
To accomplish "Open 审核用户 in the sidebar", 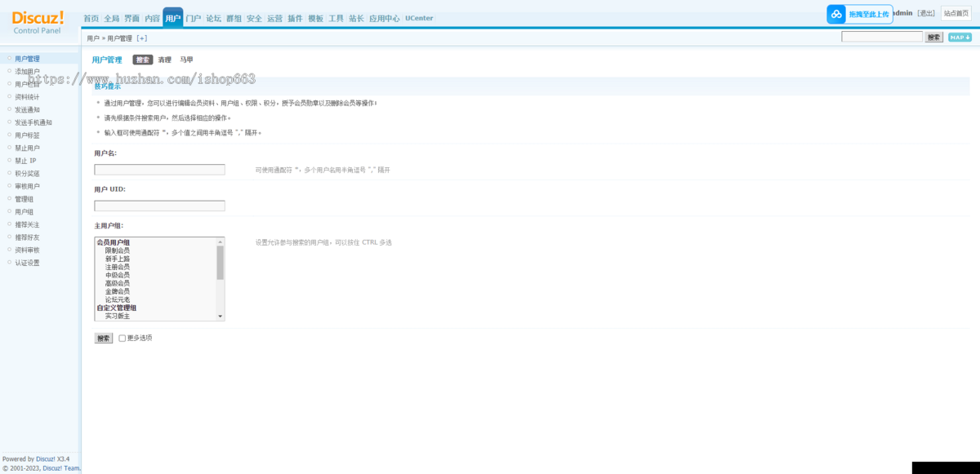I will coord(27,186).
